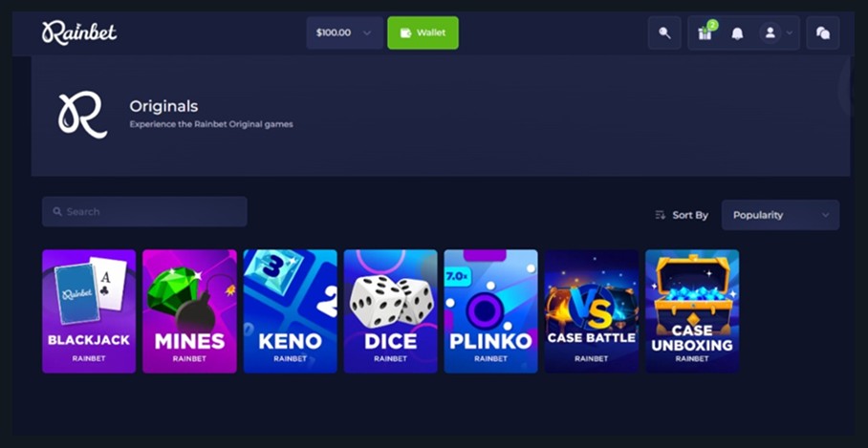Open the Popularity sort dropdown
This screenshot has height=448, width=868.
(x=780, y=215)
